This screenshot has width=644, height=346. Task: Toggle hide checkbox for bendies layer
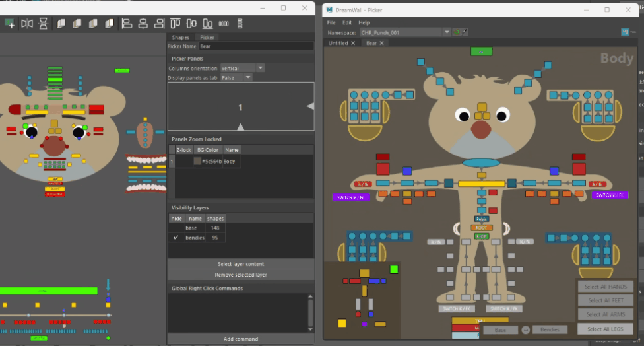click(176, 238)
